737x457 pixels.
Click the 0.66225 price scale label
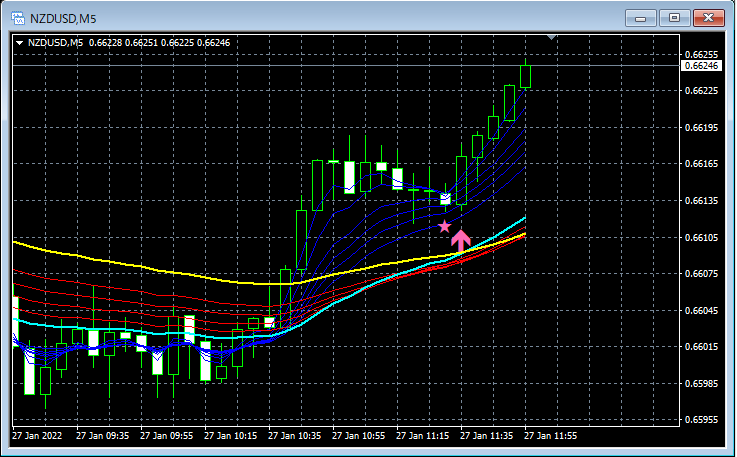click(x=701, y=91)
